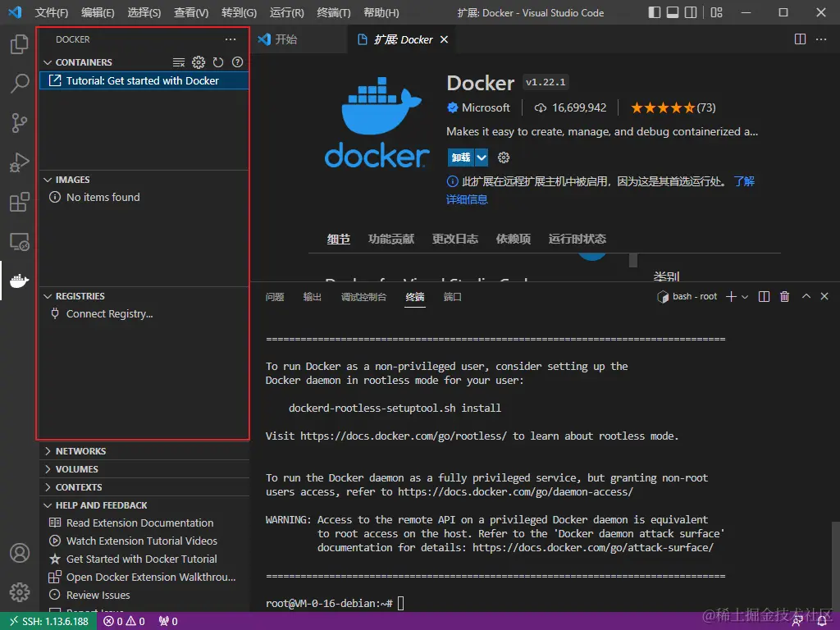
Task: Open the Remote Explorer view
Action: point(20,242)
